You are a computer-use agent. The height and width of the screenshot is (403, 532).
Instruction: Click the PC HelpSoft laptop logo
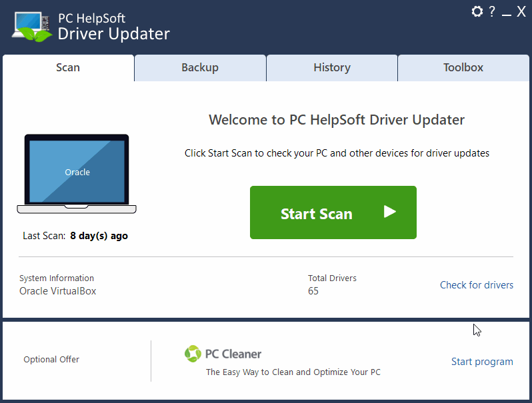point(33,27)
